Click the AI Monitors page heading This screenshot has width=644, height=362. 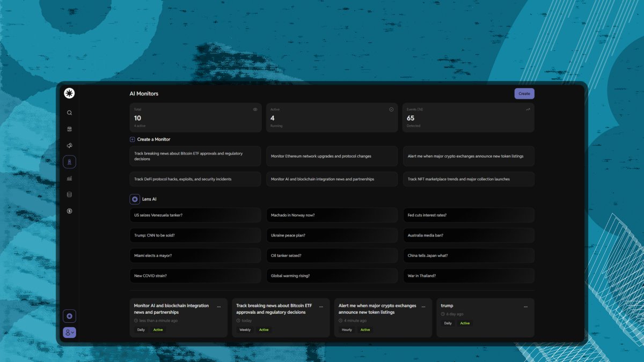[x=144, y=94]
